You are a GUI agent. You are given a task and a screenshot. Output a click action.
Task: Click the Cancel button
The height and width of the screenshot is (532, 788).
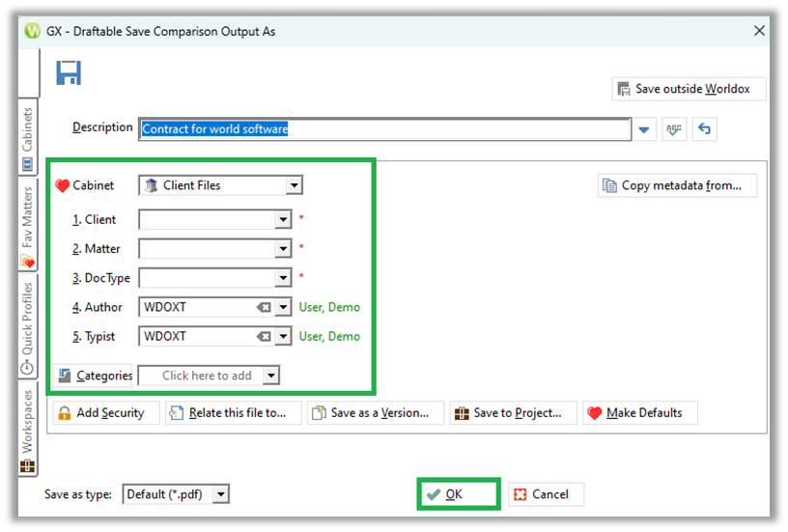[546, 494]
